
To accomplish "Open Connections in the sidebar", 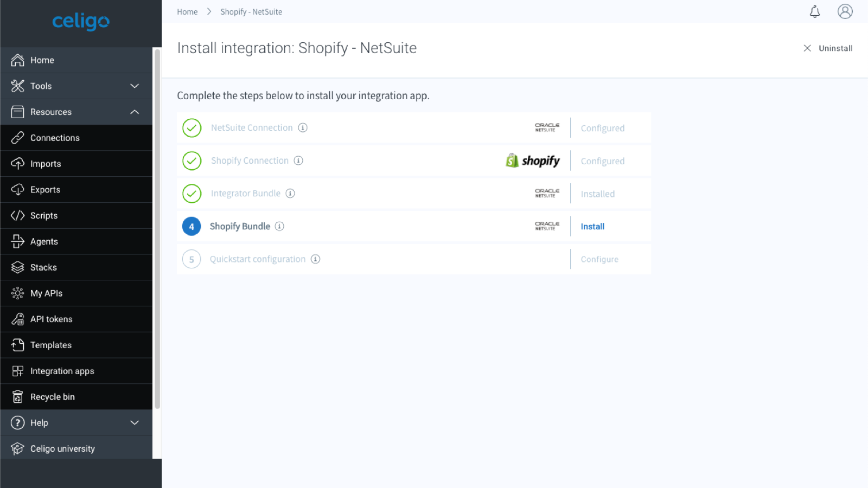I will [x=76, y=138].
